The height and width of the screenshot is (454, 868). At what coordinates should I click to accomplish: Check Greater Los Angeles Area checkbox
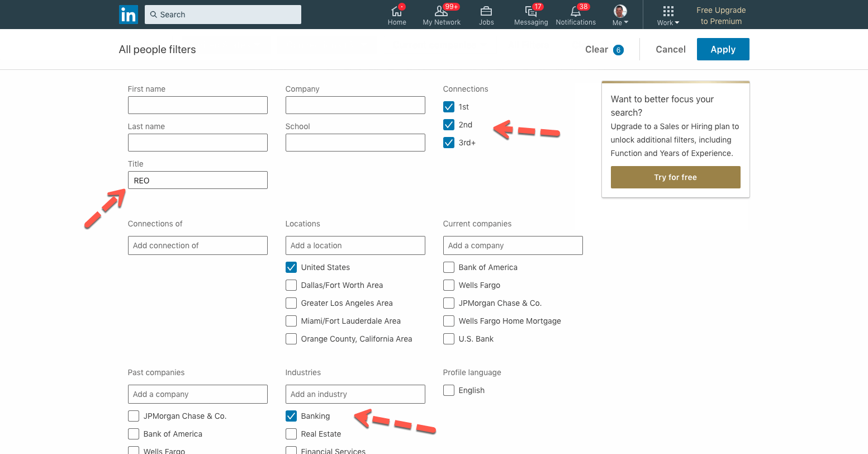coord(291,303)
